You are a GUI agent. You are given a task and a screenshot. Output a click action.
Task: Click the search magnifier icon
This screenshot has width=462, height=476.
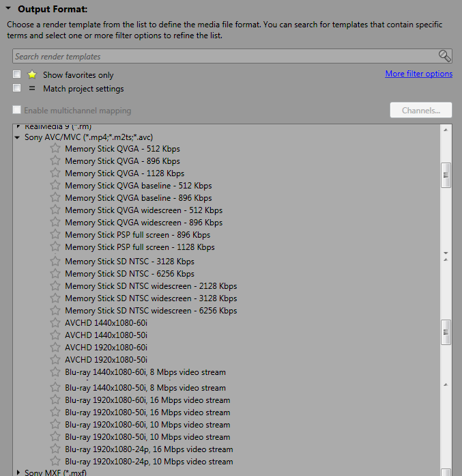445,56
